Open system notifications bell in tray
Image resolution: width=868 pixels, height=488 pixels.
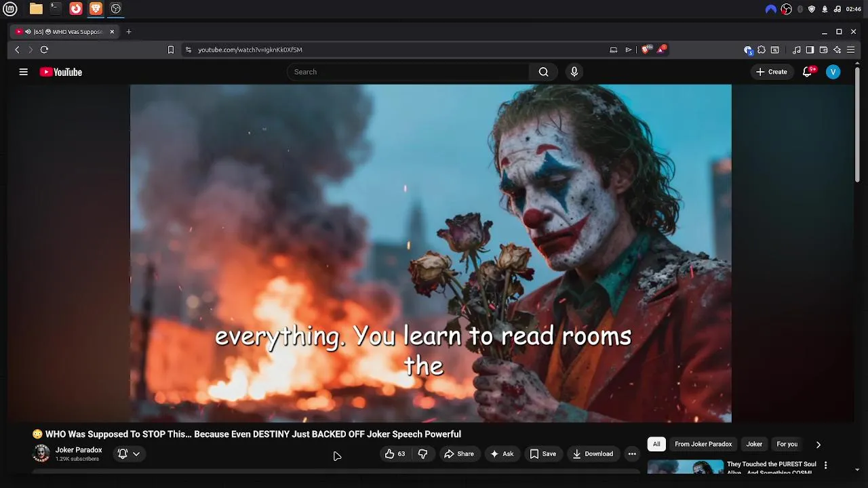(825, 9)
